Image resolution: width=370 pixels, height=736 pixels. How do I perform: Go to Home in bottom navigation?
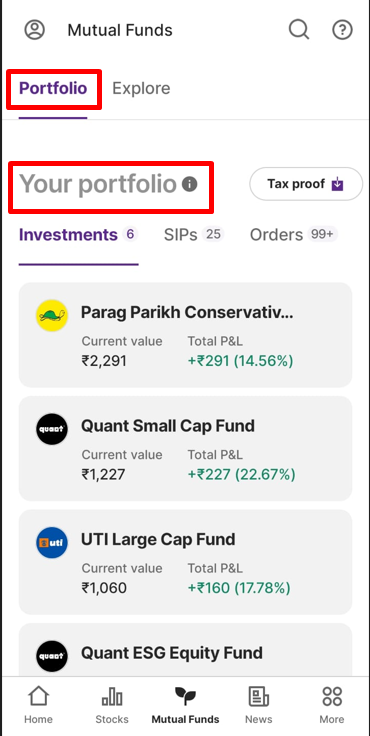[39, 705]
